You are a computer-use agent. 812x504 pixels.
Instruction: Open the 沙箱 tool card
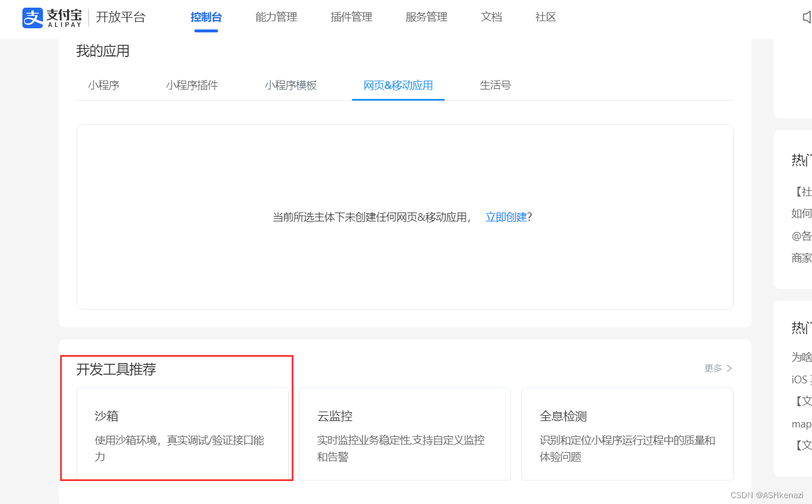coord(183,433)
